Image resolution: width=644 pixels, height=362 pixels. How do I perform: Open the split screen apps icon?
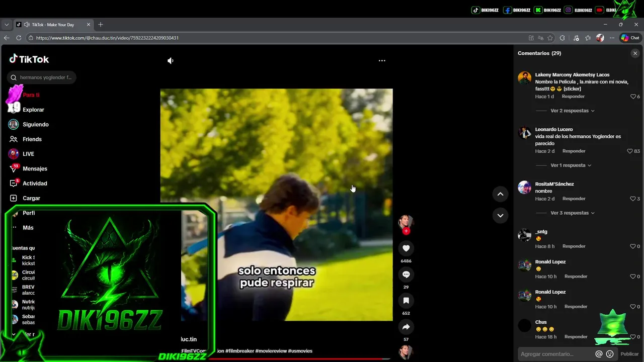click(x=531, y=38)
